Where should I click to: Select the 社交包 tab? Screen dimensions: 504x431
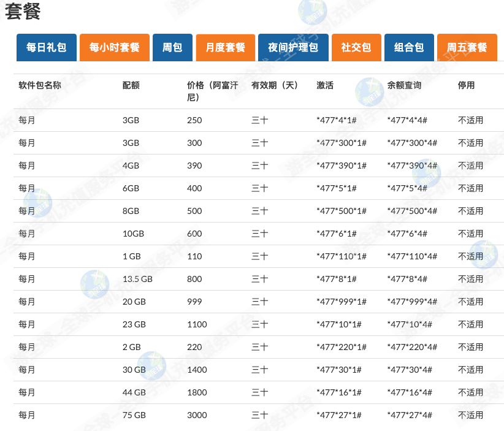(356, 47)
